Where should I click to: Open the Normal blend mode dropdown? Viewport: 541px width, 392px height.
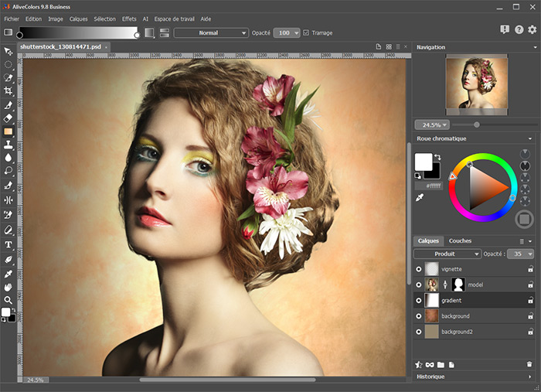(x=211, y=32)
